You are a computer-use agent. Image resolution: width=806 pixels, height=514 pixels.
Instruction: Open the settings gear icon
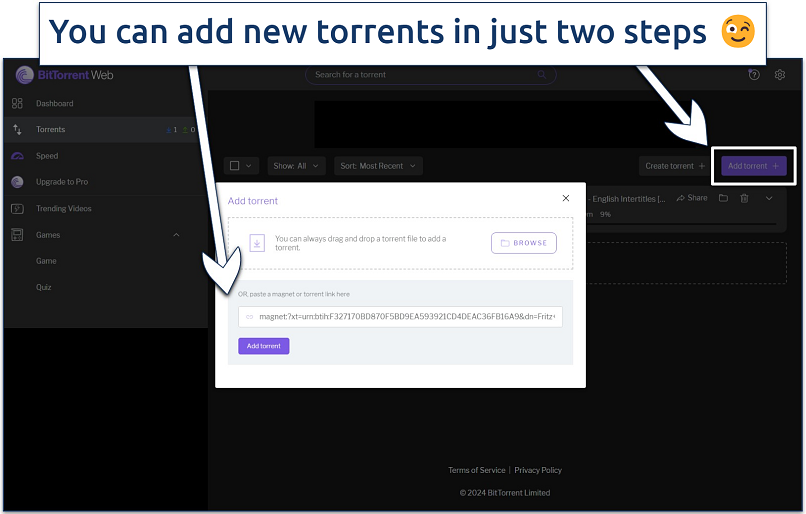point(780,75)
